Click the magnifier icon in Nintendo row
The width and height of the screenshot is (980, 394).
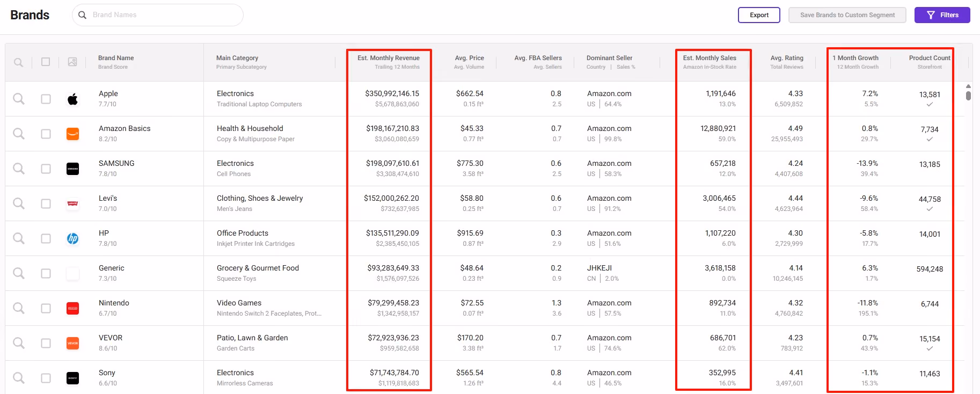[19, 308]
